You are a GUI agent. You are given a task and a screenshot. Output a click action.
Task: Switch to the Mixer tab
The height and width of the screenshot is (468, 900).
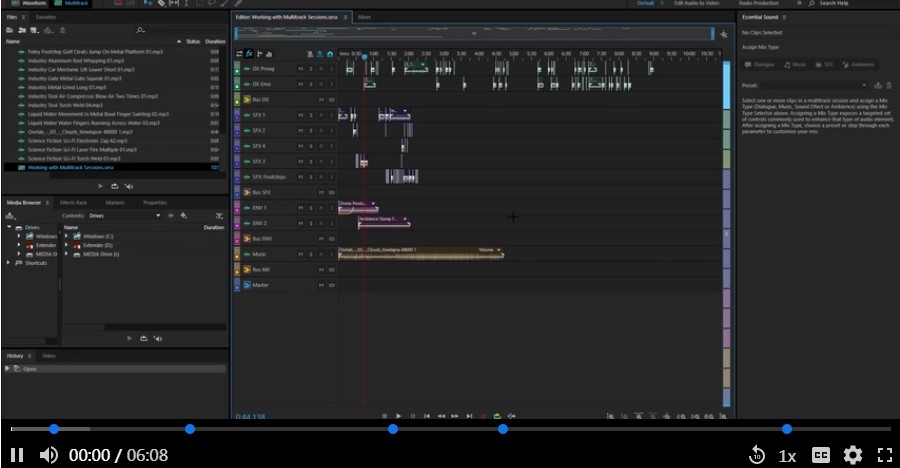click(364, 17)
